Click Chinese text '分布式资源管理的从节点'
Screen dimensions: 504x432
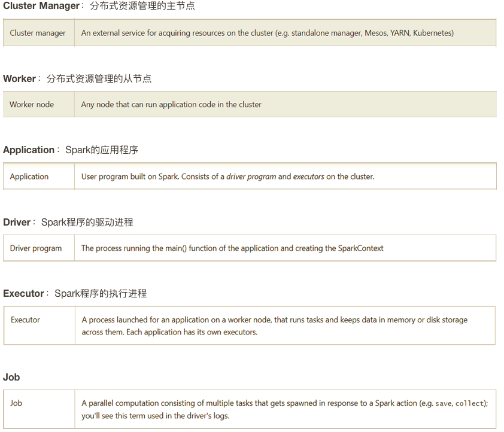coord(99,79)
